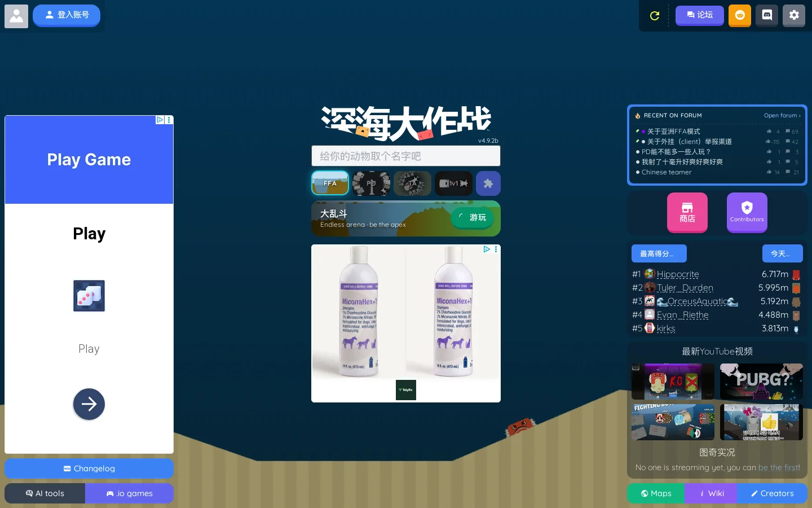Open forum post PD能不能多一些人玩?
Screen dimensions: 812x508
pos(676,152)
